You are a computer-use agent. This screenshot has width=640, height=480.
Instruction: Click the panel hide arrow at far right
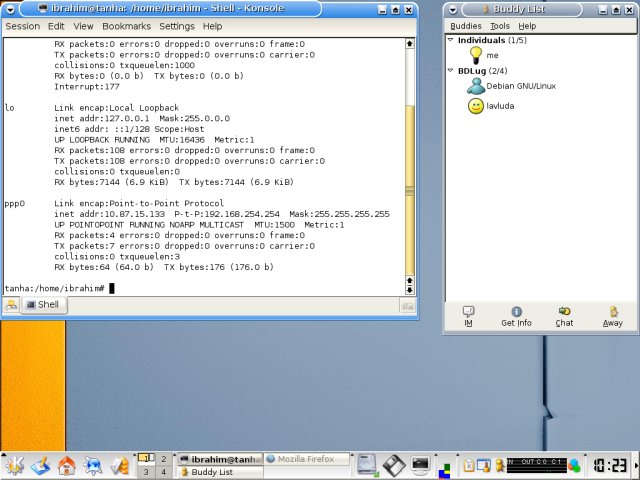[637, 466]
